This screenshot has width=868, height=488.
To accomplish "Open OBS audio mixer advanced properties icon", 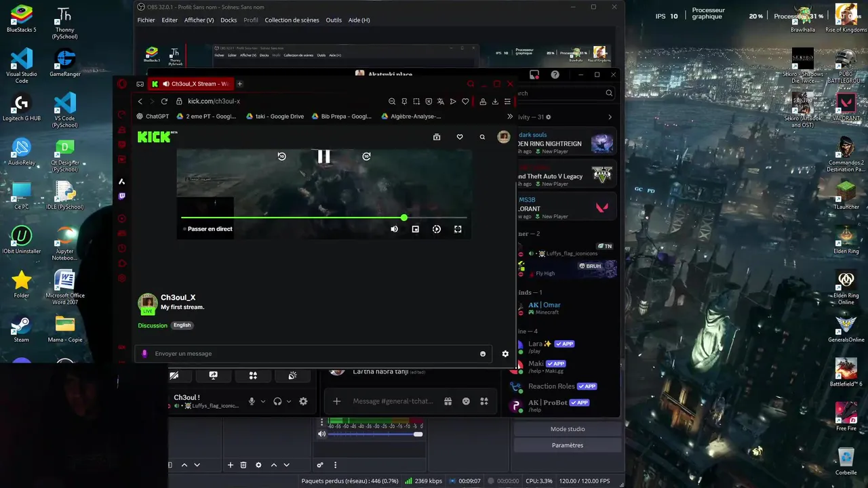I will [319, 465].
